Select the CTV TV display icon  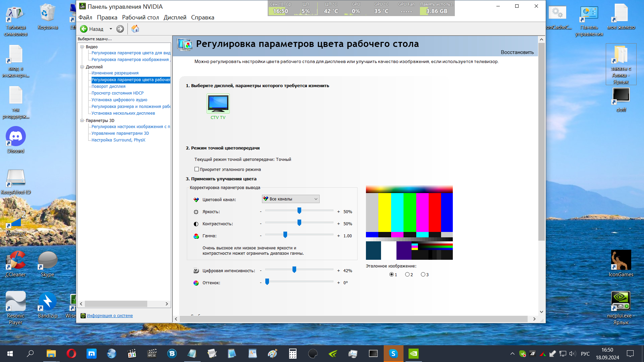tap(218, 104)
